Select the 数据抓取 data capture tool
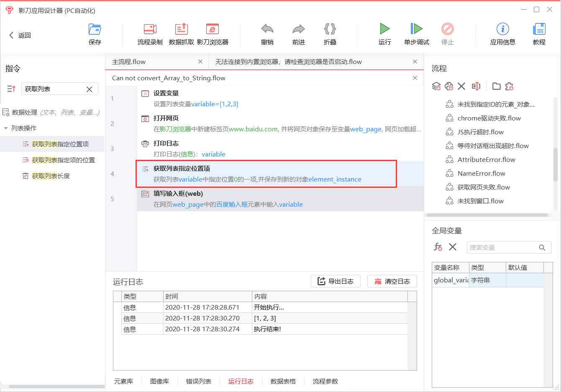 (x=182, y=33)
